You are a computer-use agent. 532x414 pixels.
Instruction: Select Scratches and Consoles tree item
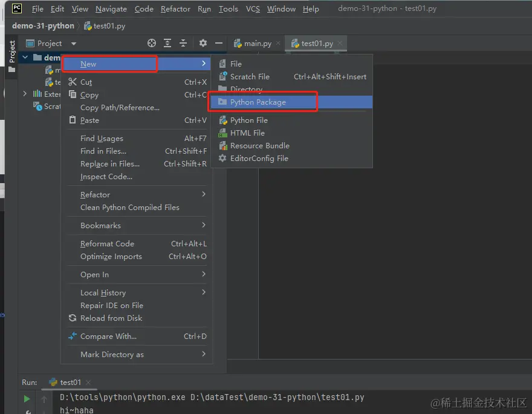click(x=47, y=107)
